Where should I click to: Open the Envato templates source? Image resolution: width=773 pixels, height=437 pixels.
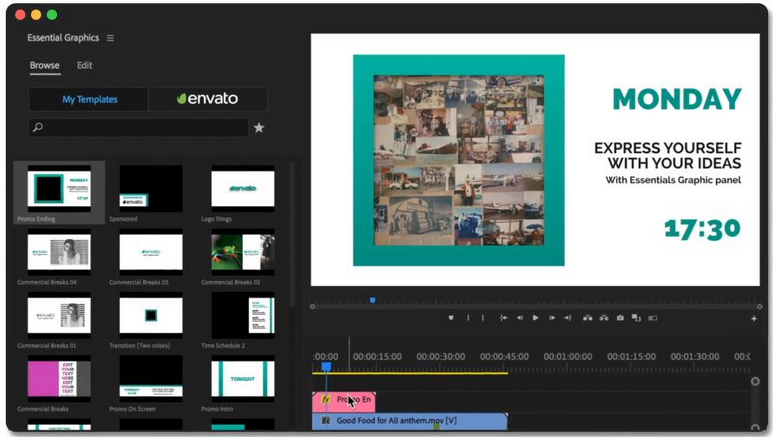[207, 99]
